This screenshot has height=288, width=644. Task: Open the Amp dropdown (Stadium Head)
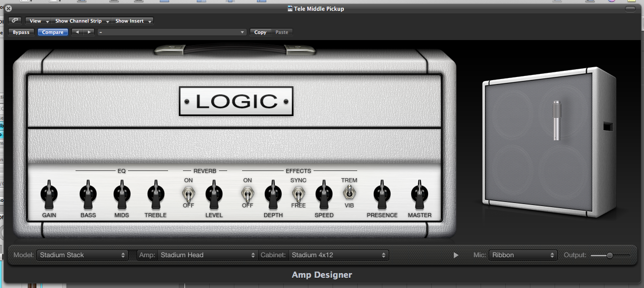(208, 255)
